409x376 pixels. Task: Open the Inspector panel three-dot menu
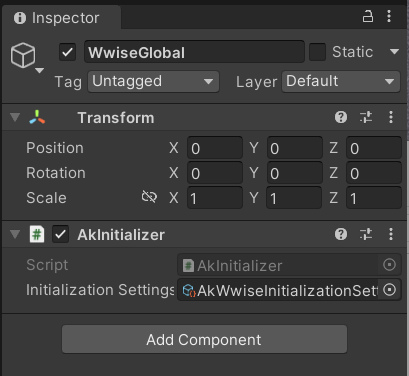pos(389,16)
